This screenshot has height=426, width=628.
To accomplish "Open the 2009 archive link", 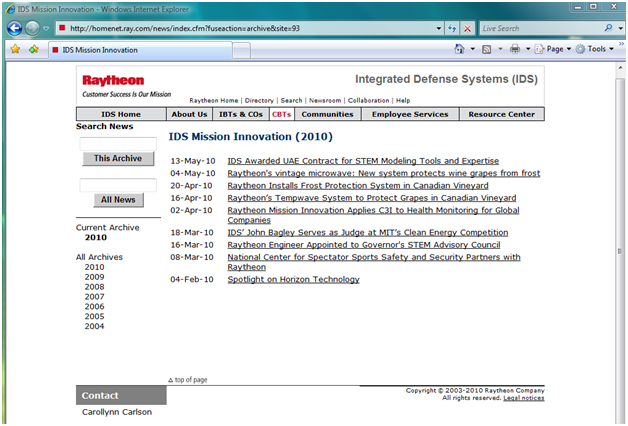I will 94,277.
